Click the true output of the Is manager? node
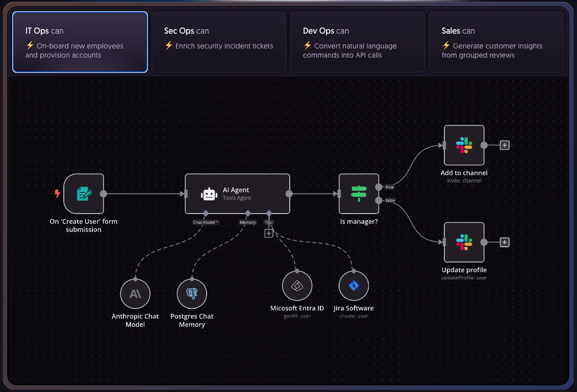 (379, 187)
